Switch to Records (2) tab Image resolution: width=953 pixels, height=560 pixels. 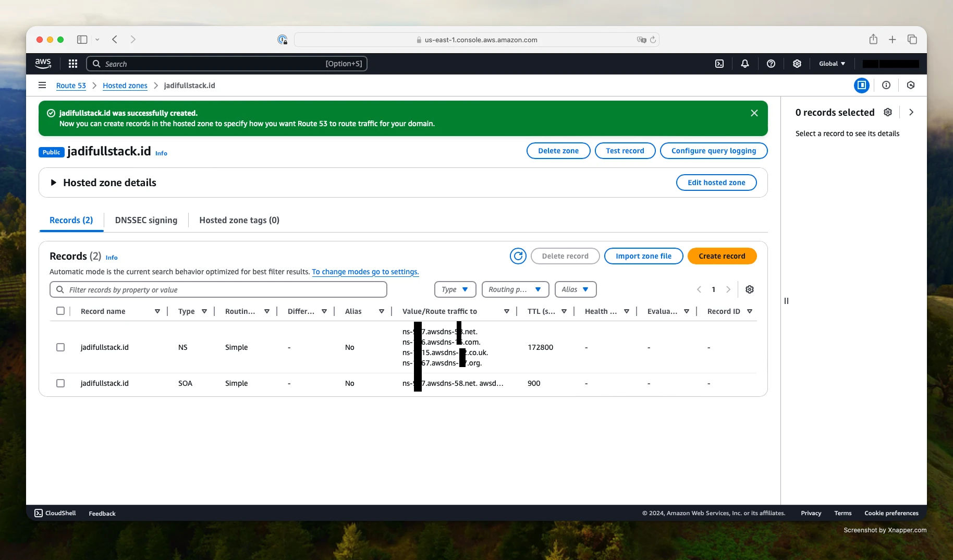[71, 220]
